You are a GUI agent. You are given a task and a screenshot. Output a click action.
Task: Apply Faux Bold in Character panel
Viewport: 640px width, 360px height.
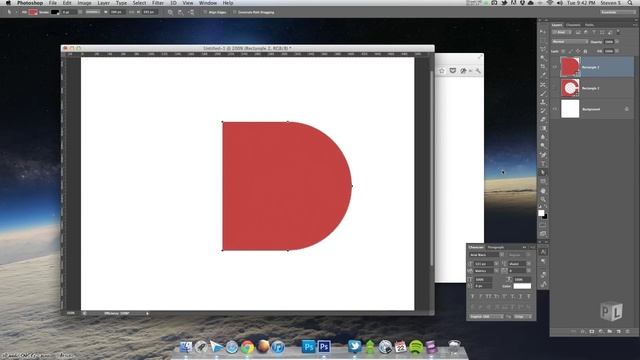(473, 296)
